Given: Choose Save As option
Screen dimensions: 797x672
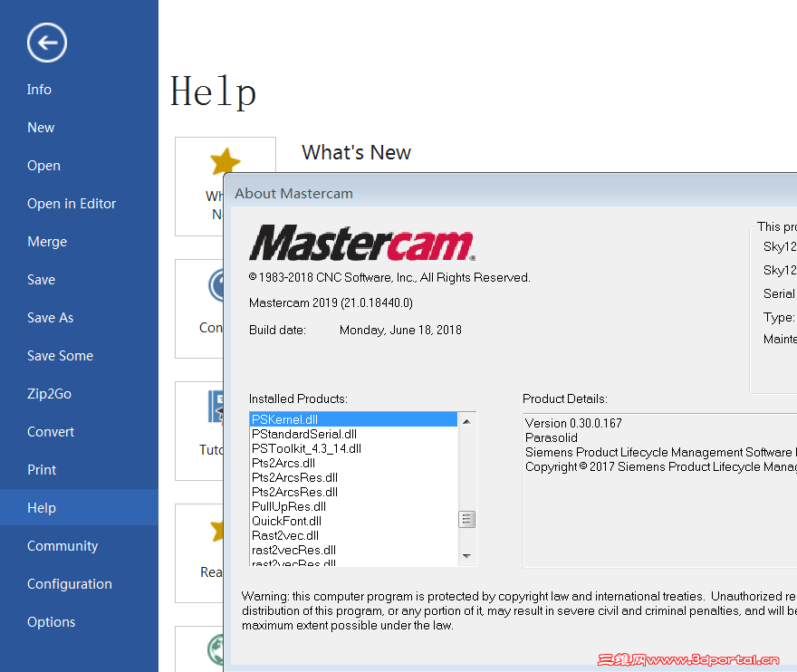Looking at the screenshot, I should 51,318.
